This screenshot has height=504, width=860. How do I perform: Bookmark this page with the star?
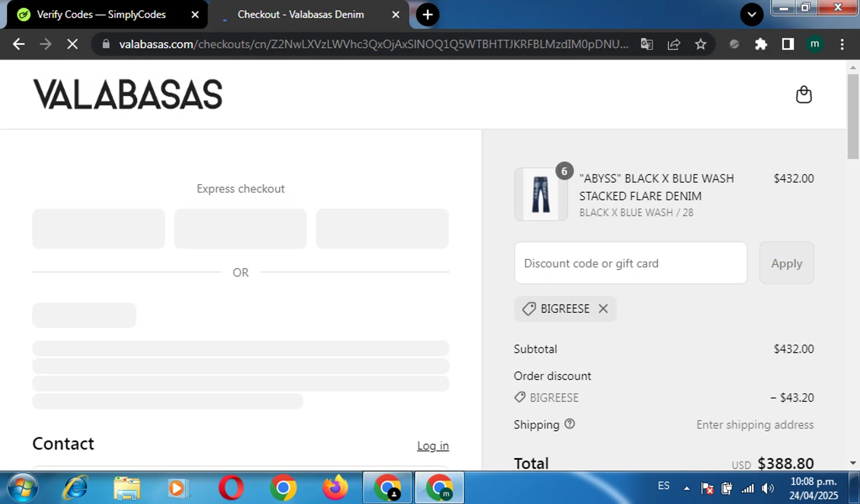tap(701, 44)
